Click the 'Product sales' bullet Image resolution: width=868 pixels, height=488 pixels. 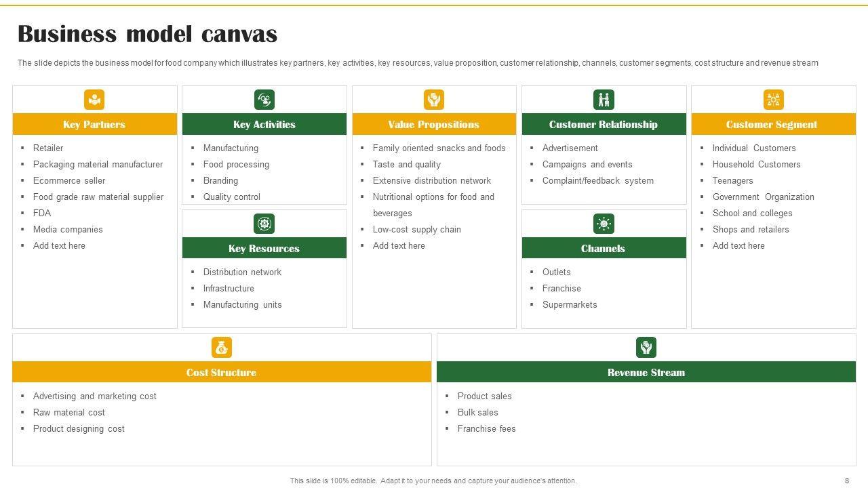click(x=484, y=396)
